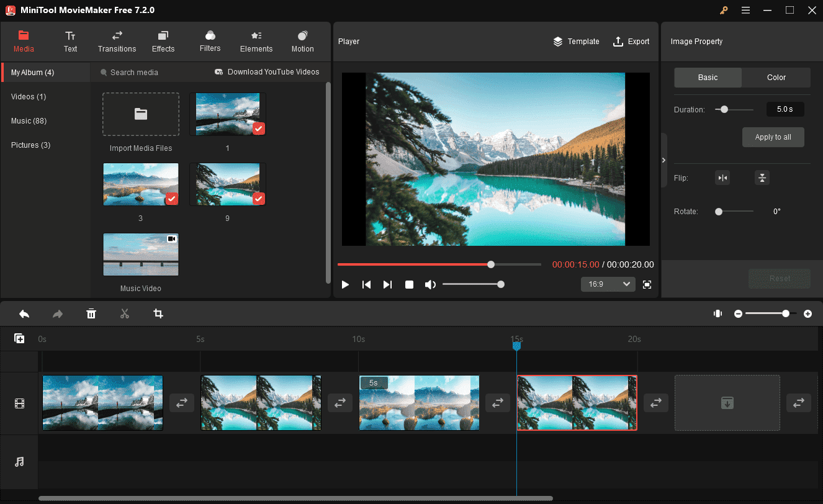Viewport: 823px width, 504px height.
Task: Mute the player volume icon
Action: (430, 284)
